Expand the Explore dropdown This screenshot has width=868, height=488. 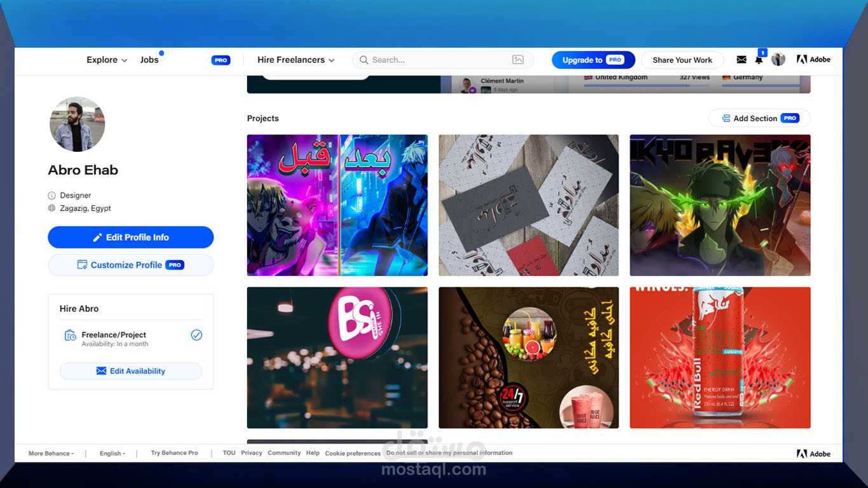107,60
